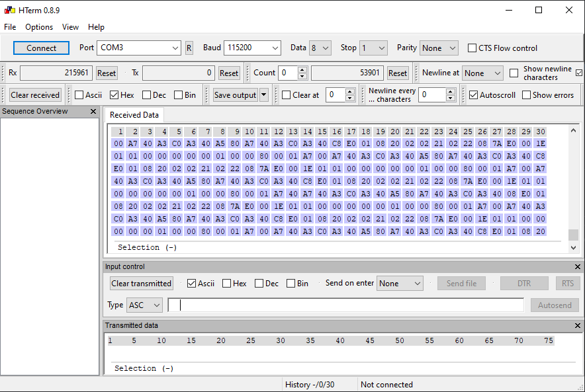The width and height of the screenshot is (585, 392).
Task: Click the DTR button
Action: coord(524,284)
